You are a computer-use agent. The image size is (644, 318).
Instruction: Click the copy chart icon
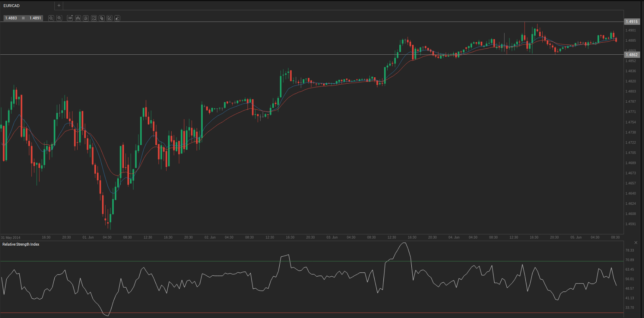coord(102,18)
